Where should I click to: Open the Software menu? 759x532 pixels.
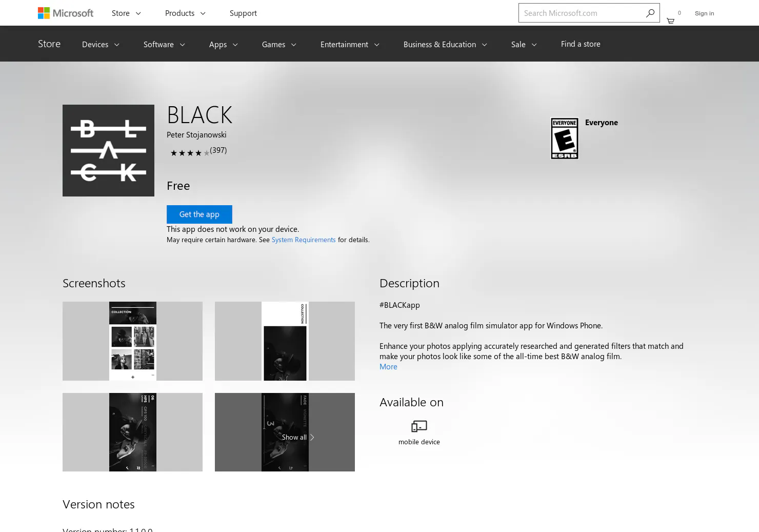pyautogui.click(x=164, y=44)
